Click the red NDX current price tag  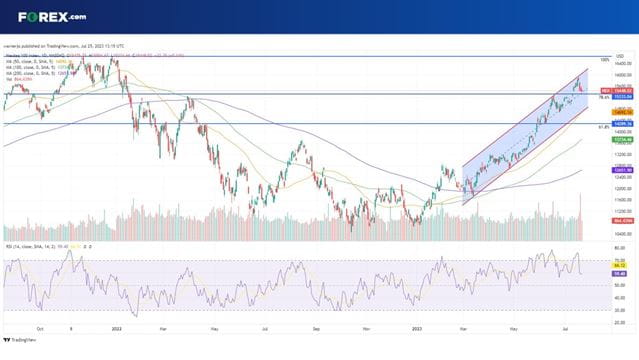click(x=617, y=91)
